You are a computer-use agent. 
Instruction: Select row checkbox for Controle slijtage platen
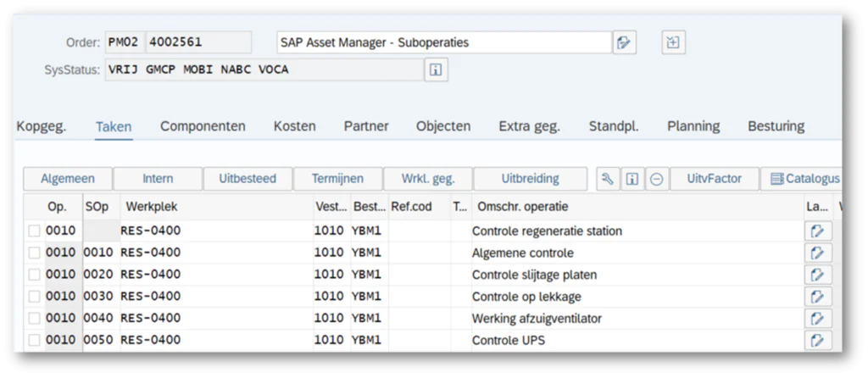[x=34, y=275]
